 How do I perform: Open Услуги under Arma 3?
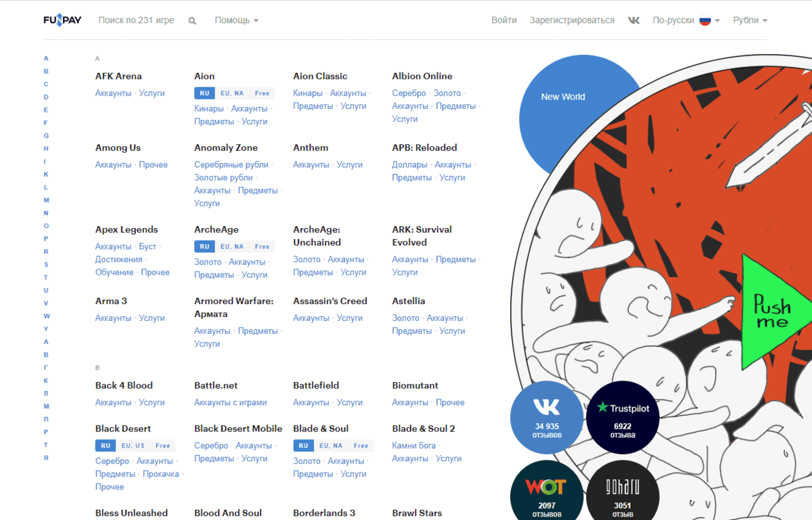(152, 318)
